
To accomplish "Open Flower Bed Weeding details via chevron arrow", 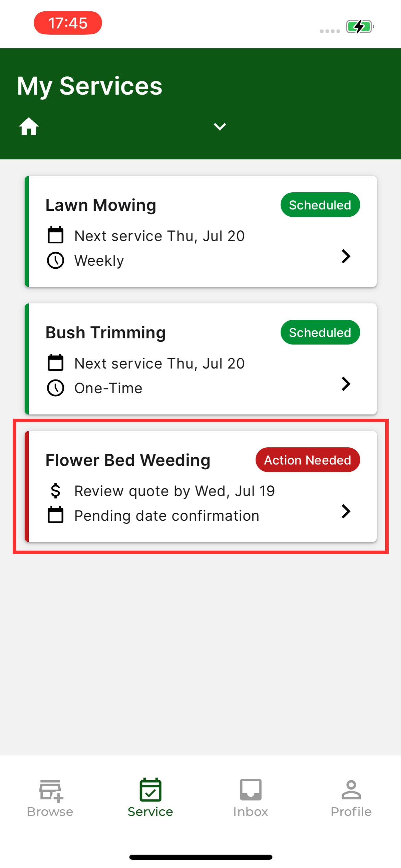I will (x=346, y=511).
